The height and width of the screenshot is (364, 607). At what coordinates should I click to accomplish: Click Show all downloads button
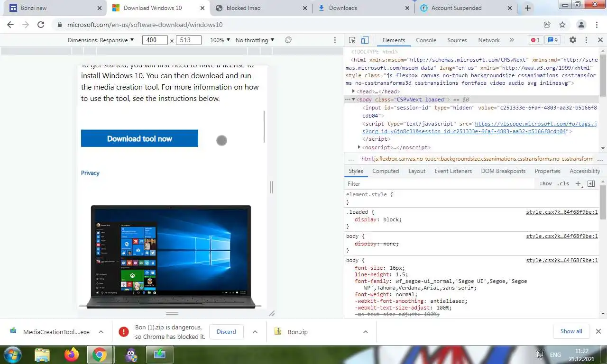571,331
